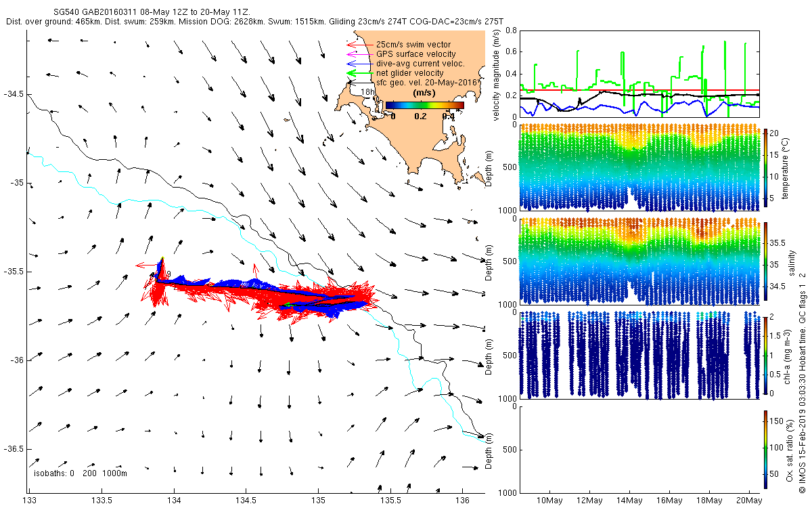The image size is (812, 508).
Task: Click the map longitude tick '133.5'
Action: pos(101,501)
